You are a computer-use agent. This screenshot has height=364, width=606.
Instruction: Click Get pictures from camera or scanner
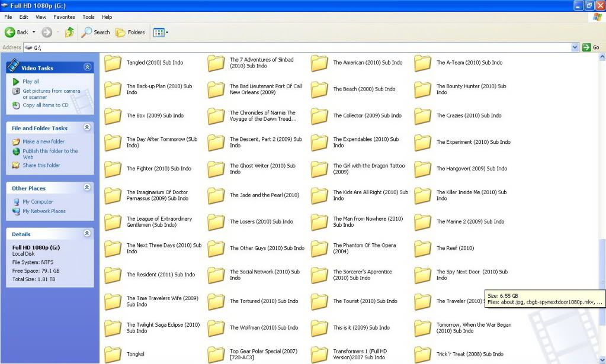click(x=52, y=94)
